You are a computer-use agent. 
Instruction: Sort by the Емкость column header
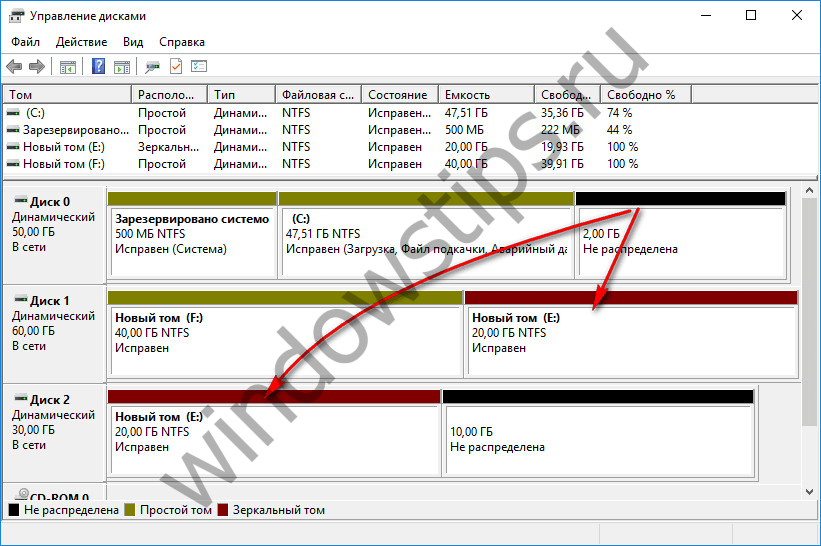[x=484, y=94]
